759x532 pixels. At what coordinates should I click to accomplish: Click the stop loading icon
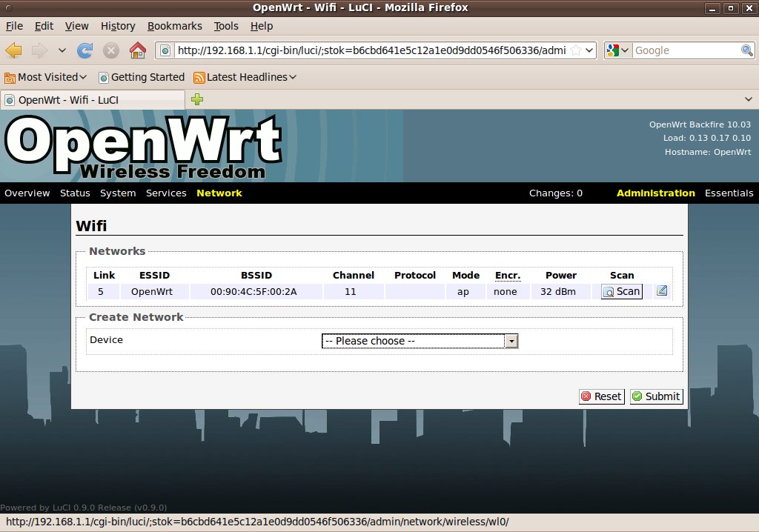[111, 50]
